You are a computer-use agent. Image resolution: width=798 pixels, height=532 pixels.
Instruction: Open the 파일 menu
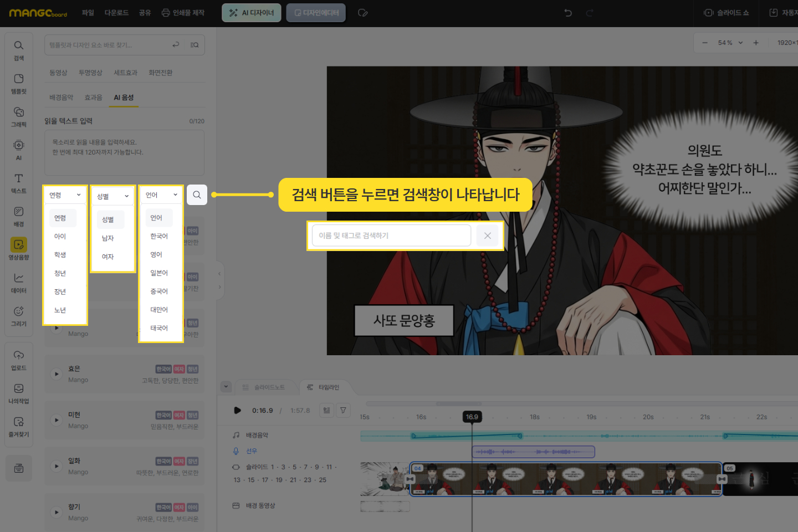click(88, 13)
